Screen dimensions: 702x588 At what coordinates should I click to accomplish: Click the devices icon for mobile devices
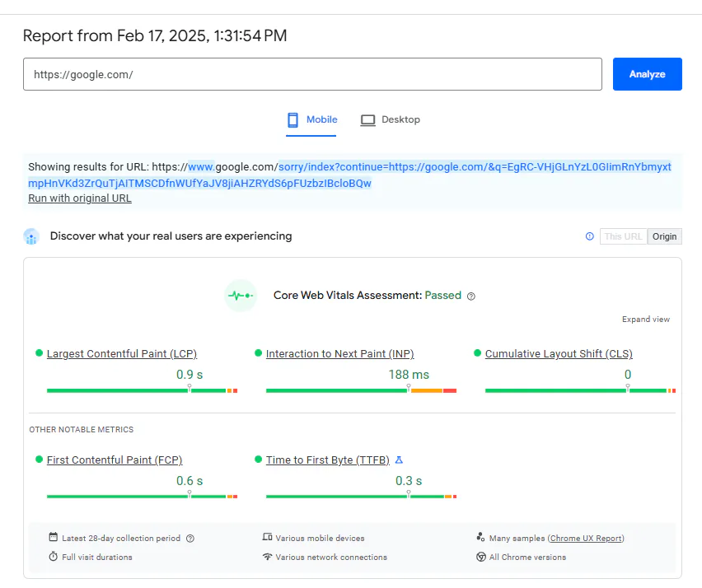(x=267, y=537)
